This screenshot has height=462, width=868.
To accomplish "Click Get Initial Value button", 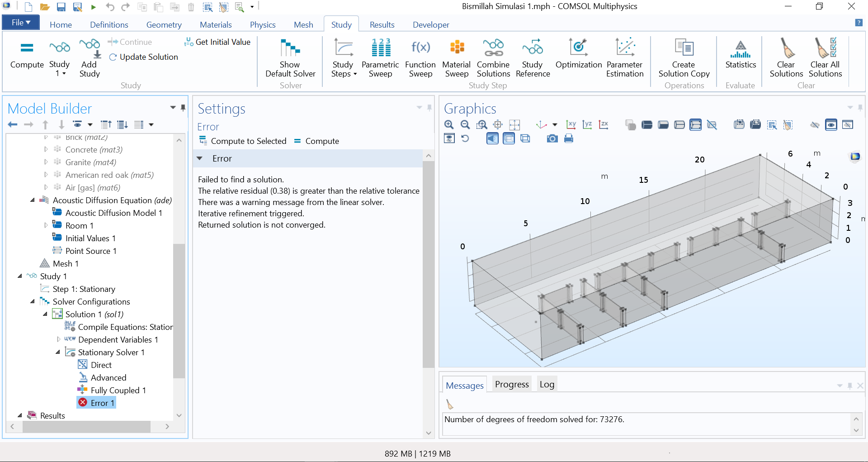I will click(217, 42).
